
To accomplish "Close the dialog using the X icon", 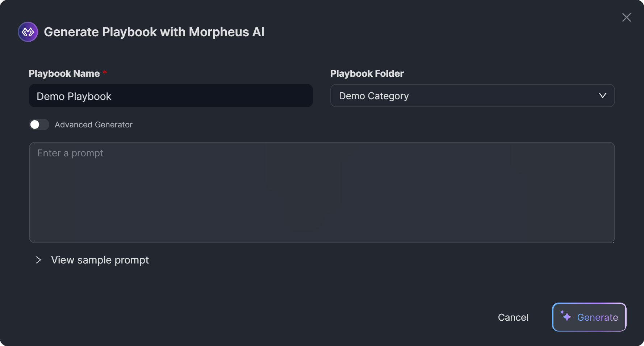I will (626, 17).
